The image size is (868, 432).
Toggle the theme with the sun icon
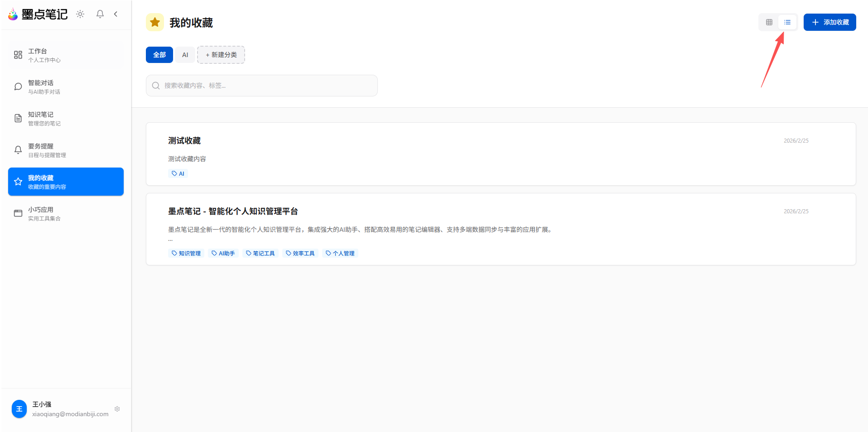[x=80, y=14]
